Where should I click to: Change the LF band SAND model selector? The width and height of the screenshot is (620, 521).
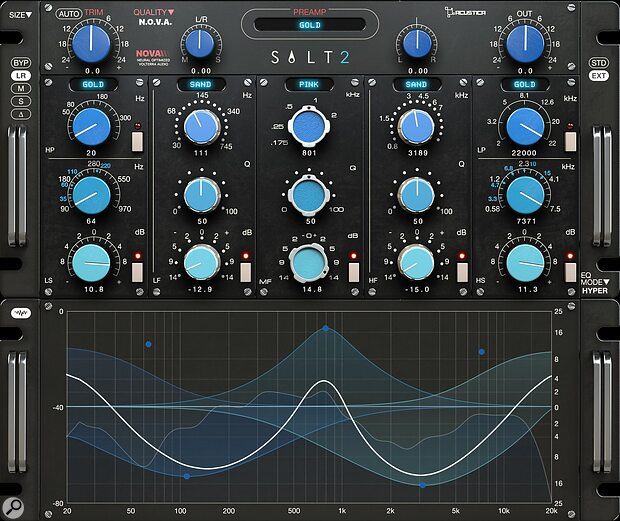(201, 84)
